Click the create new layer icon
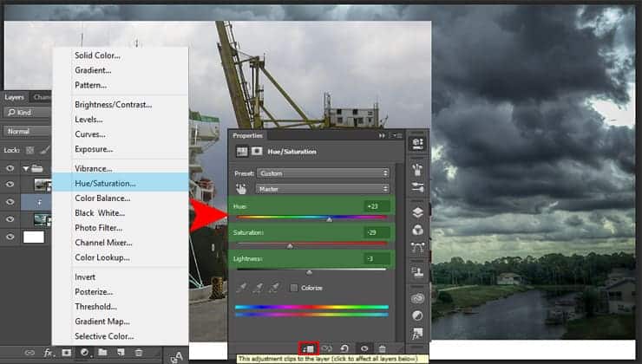 (121, 352)
